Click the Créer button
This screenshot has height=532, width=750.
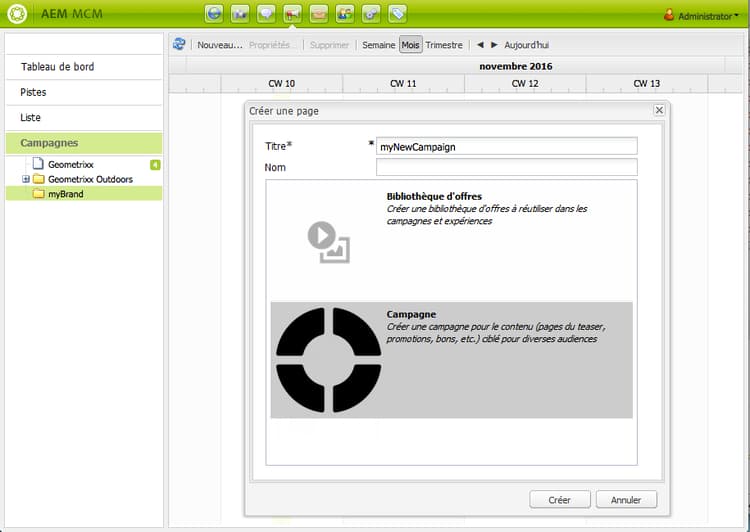[560, 500]
